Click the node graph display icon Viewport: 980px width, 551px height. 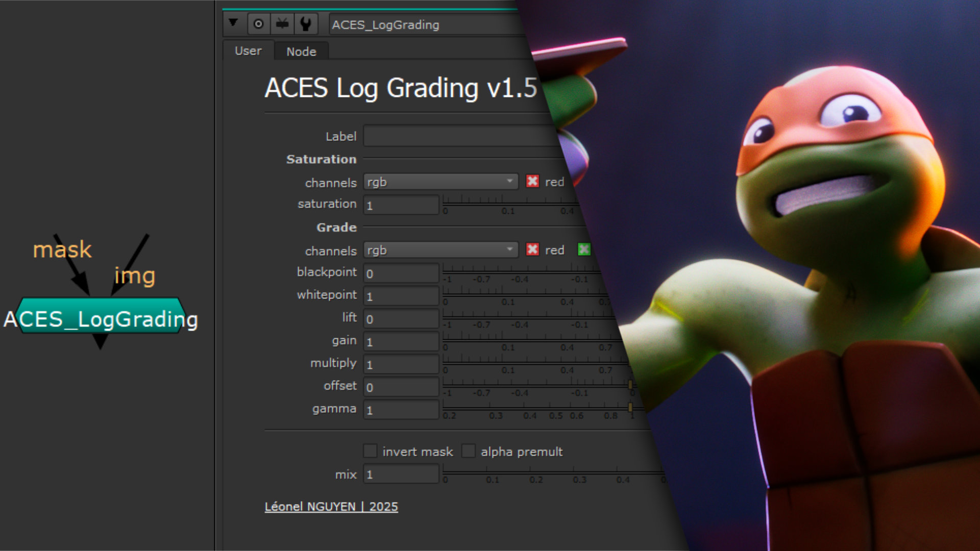[282, 24]
